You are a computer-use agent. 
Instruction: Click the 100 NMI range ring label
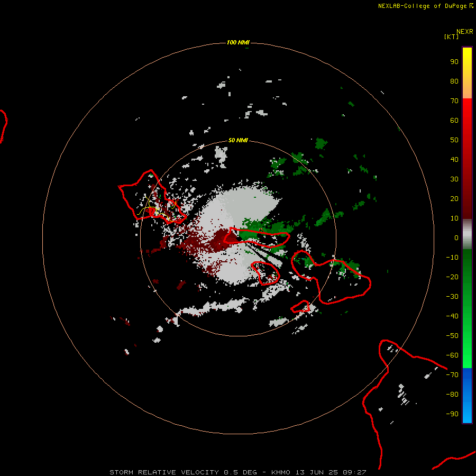[238, 42]
